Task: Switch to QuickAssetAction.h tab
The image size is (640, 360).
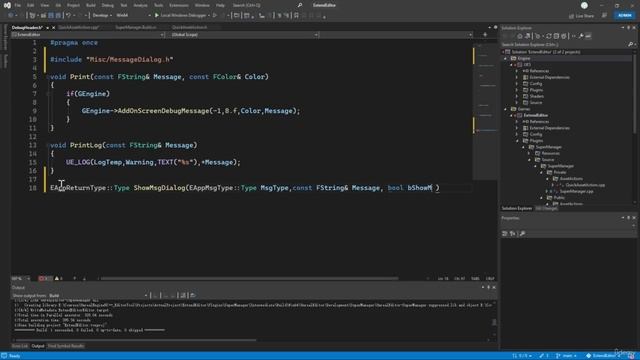Action: [x=189, y=27]
